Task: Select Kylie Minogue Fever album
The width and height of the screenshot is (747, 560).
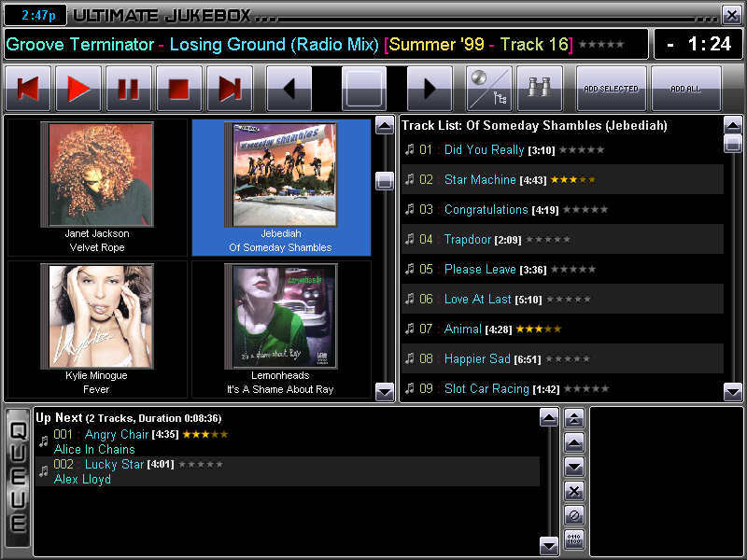Action: click(98, 329)
